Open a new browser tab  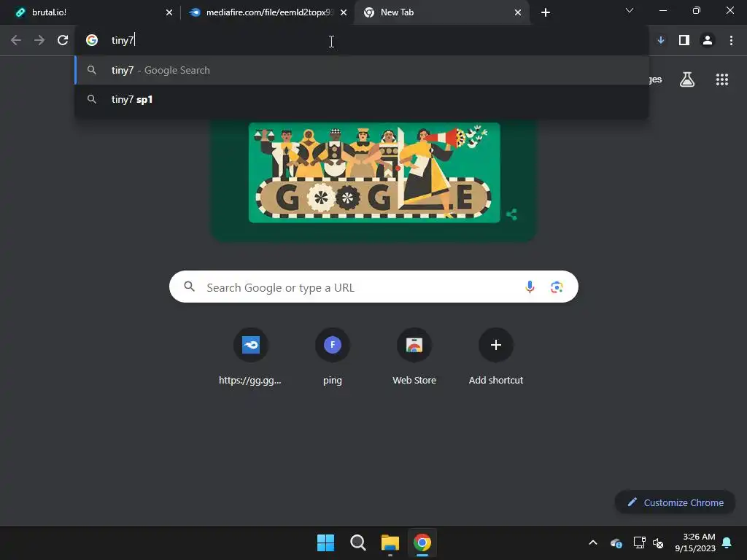pos(546,12)
